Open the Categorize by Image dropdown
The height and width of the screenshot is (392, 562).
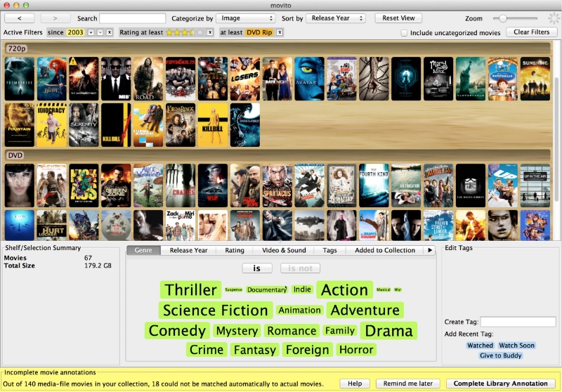(x=245, y=18)
